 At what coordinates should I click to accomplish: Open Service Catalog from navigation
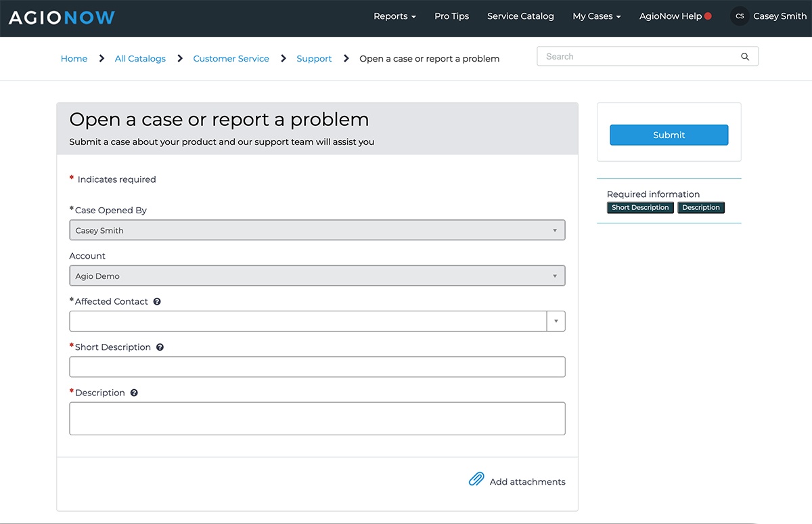pyautogui.click(x=520, y=16)
